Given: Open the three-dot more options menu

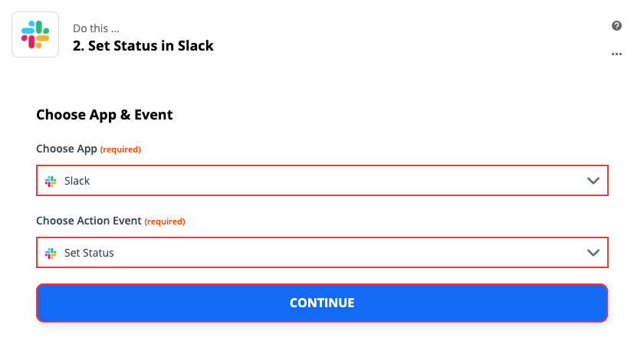Looking at the screenshot, I should [x=616, y=54].
